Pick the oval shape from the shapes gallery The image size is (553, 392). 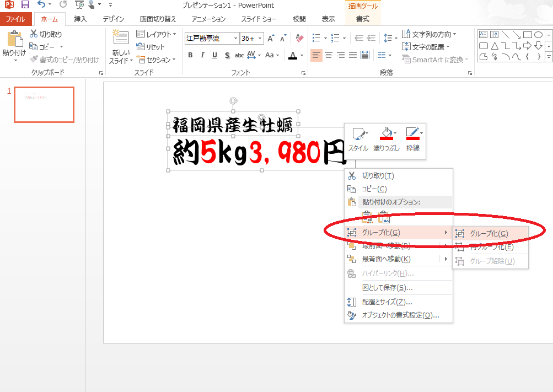point(538,35)
